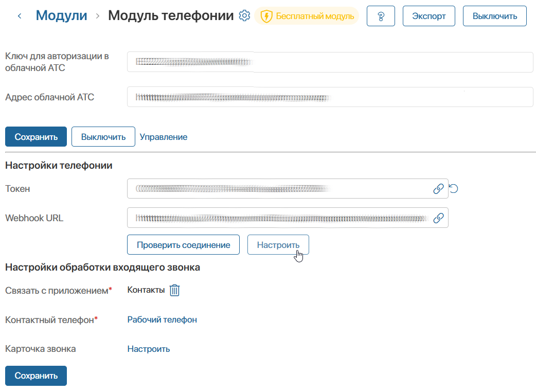Viewport: 536px width, 392px height.
Task: Delete the Контакты app link with trash icon
Action: [175, 290]
